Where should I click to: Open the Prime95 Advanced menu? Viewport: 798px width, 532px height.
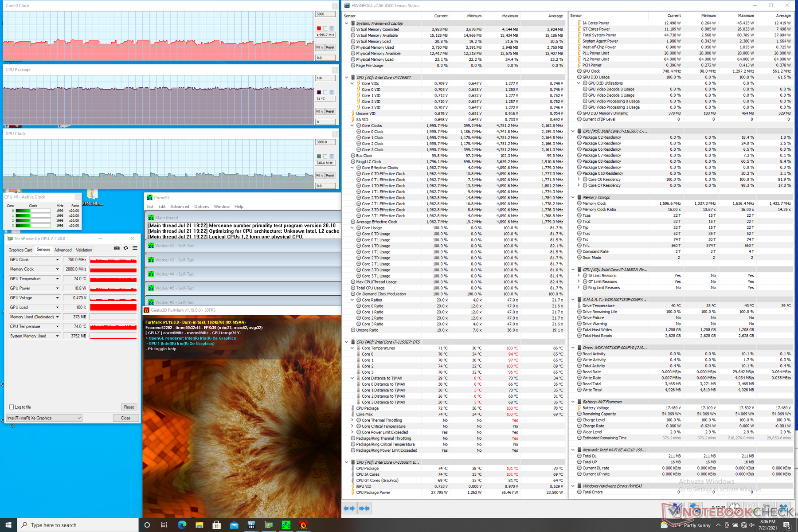click(x=180, y=207)
